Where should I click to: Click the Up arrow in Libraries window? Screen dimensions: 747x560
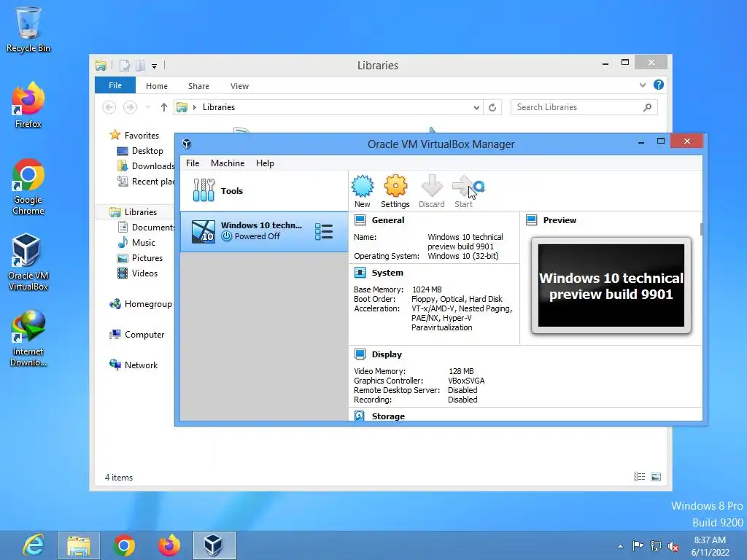[x=164, y=108]
